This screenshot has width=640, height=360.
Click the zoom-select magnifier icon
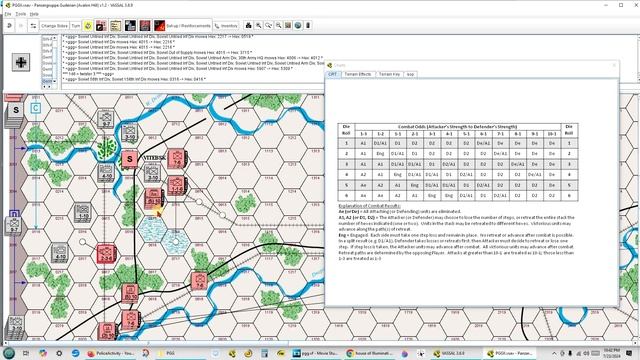(268, 25)
